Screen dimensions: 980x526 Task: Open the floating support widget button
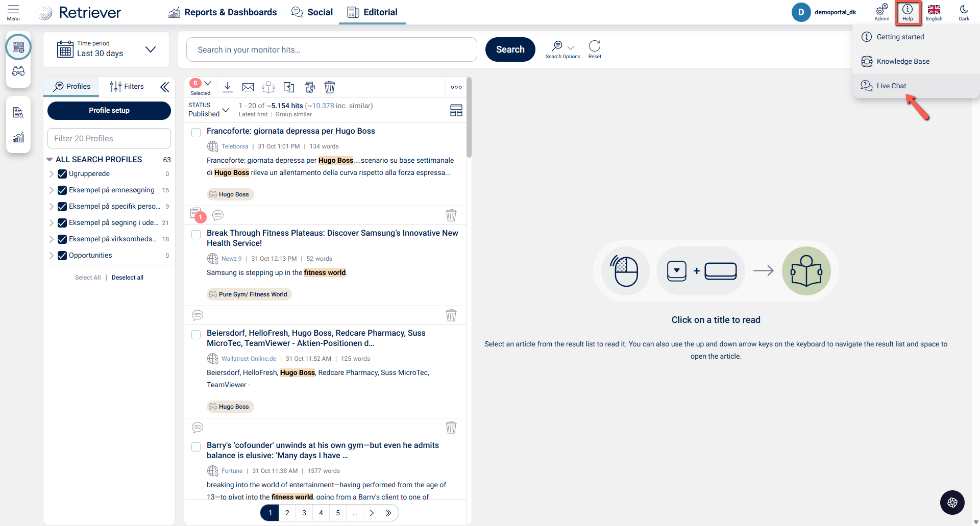coord(952,503)
